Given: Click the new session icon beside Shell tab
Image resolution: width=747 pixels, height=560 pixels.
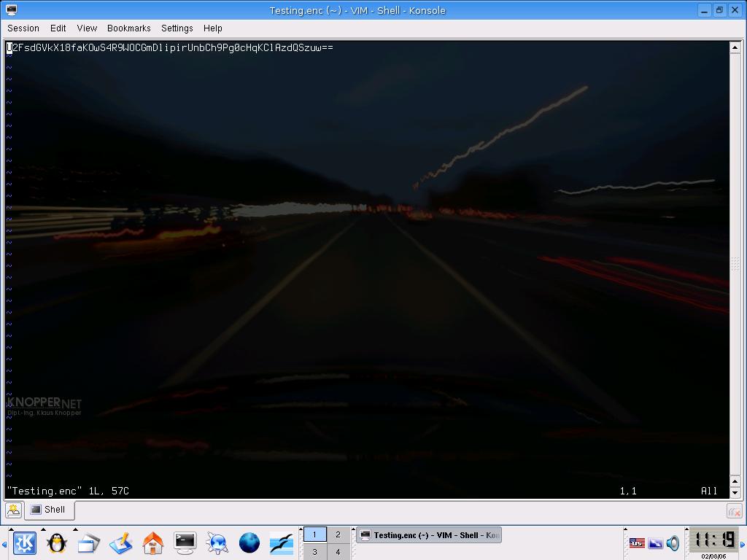Looking at the screenshot, I should 13,510.
